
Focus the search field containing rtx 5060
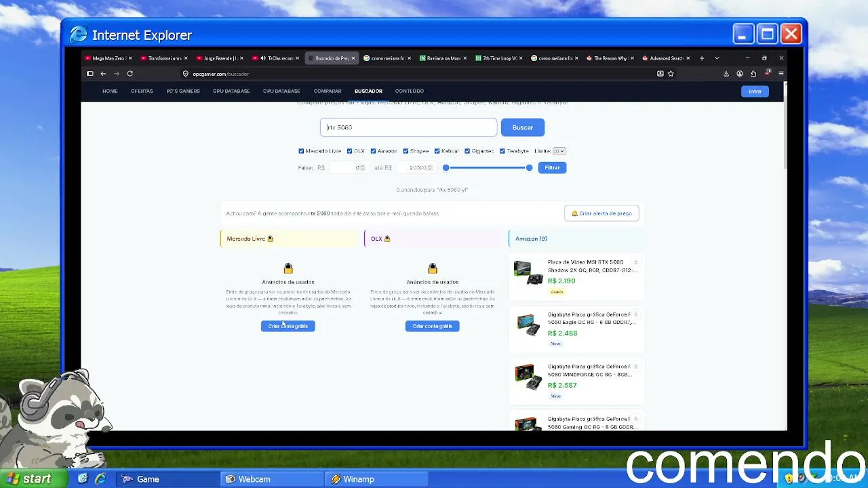click(x=409, y=127)
